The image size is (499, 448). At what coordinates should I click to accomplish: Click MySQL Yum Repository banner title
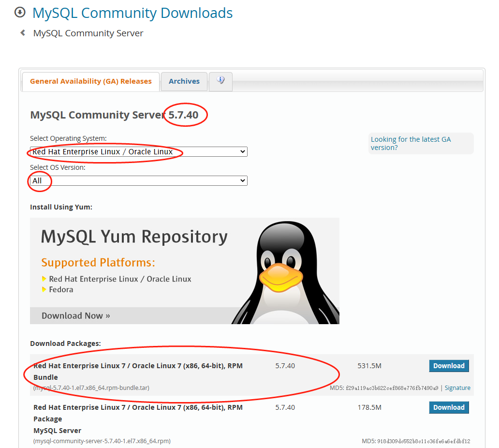point(134,237)
